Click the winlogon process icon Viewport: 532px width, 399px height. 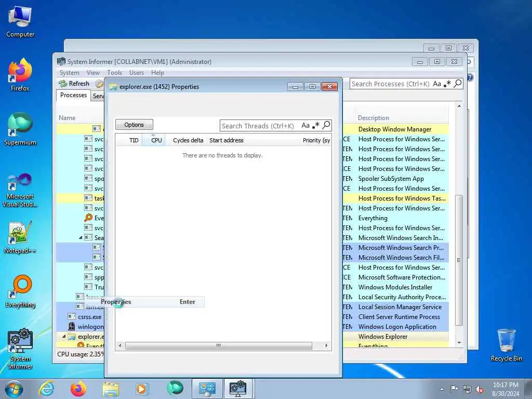72,326
